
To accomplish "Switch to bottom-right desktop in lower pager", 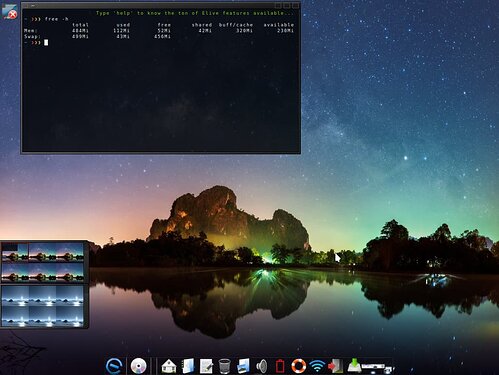I will coord(69,316).
